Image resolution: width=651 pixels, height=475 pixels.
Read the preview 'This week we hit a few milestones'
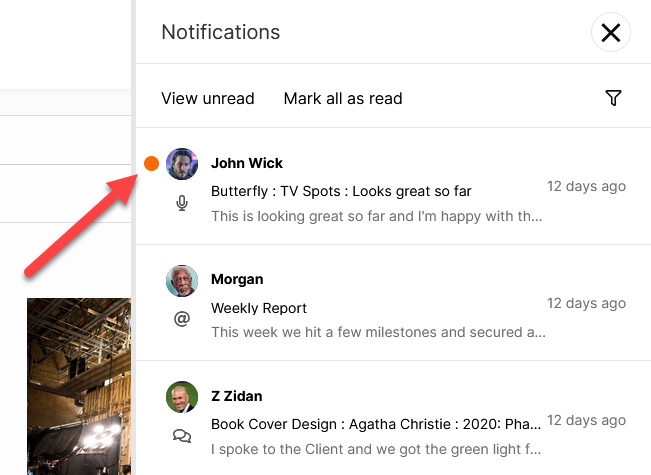tap(378, 332)
